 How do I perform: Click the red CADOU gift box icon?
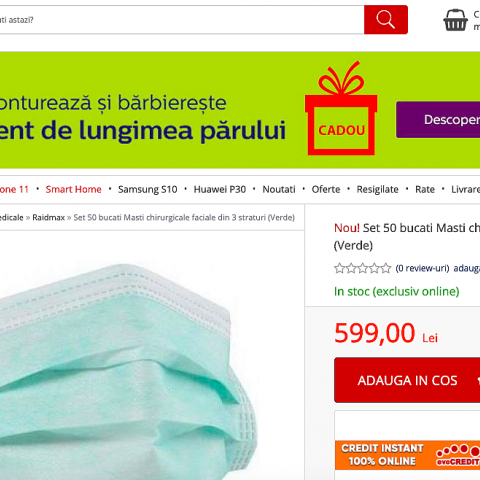coord(341,108)
